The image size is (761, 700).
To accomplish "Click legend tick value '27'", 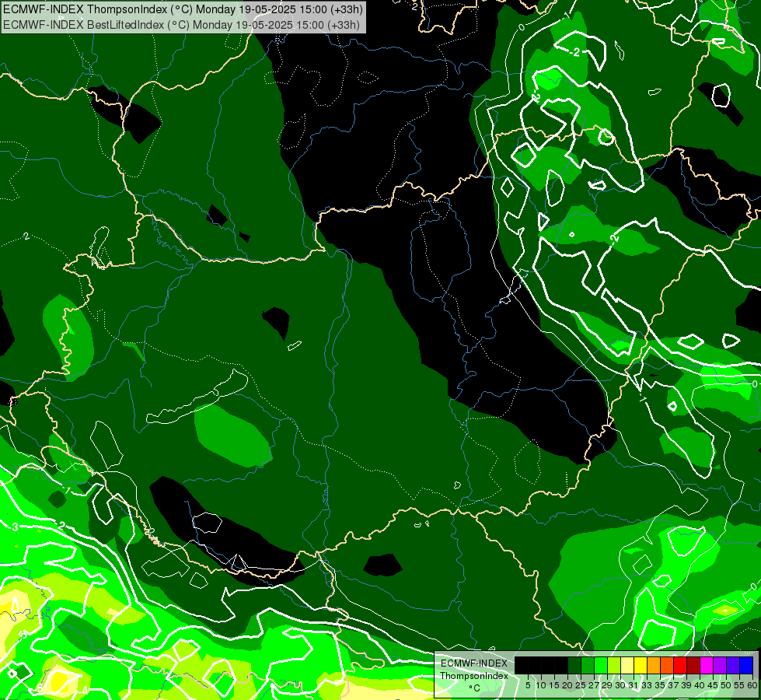I will click(x=594, y=685).
